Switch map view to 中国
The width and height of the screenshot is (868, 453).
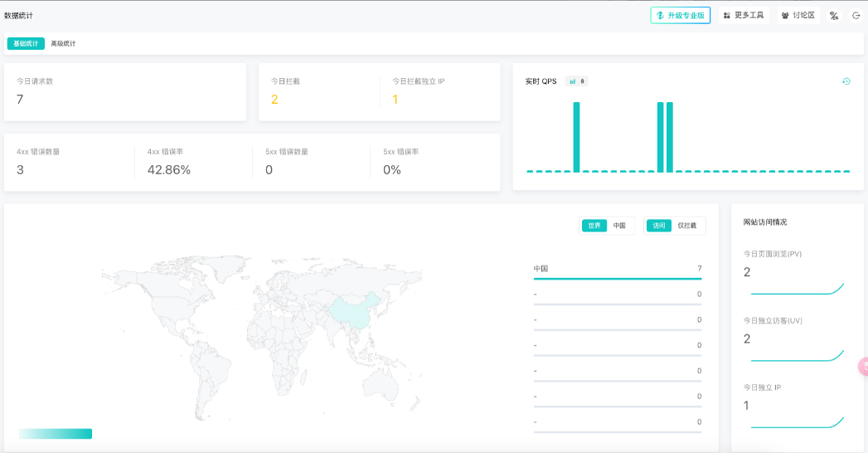[619, 226]
